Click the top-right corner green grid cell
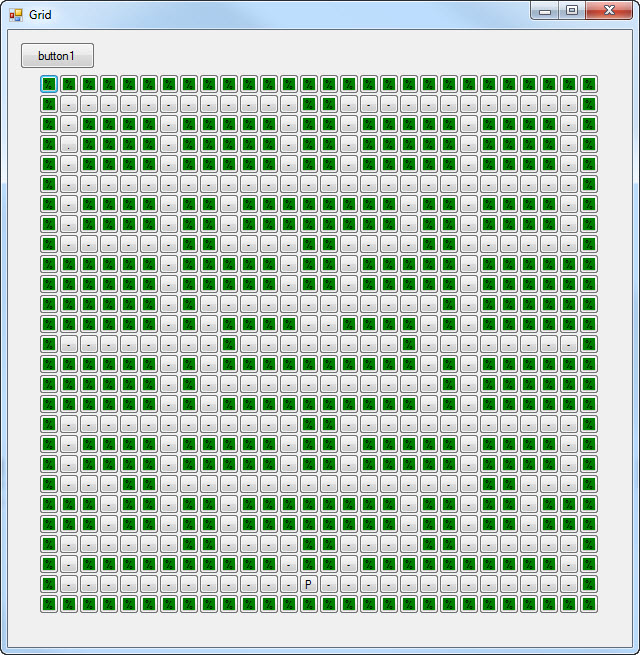This screenshot has width=640, height=655. tap(589, 84)
